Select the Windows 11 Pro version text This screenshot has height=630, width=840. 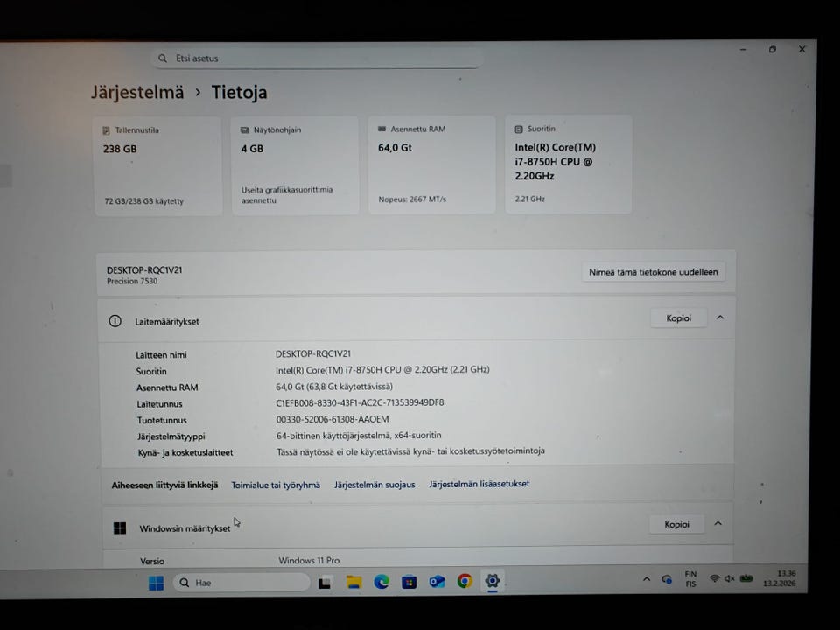click(x=309, y=560)
